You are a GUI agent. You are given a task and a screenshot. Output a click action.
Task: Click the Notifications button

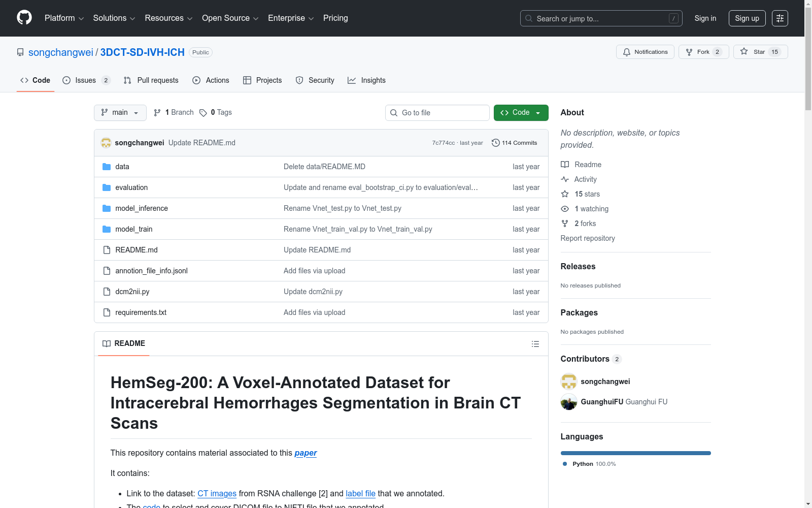tap(645, 52)
